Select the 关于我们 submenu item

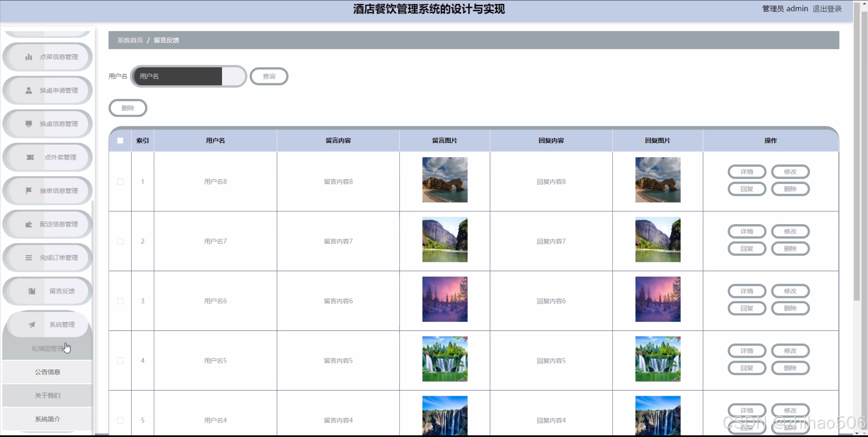coord(47,396)
